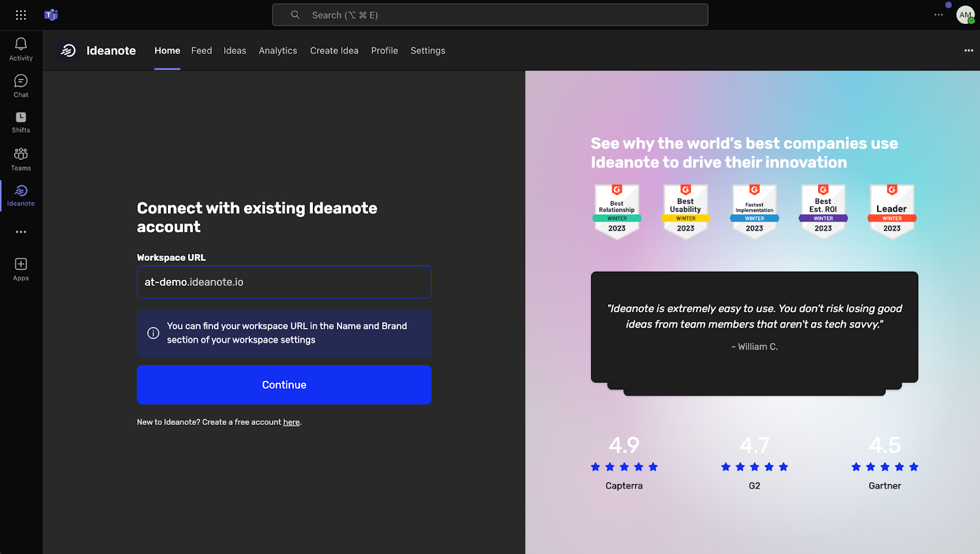Open the Apps store icon
The image size is (980, 554).
pos(21,269)
